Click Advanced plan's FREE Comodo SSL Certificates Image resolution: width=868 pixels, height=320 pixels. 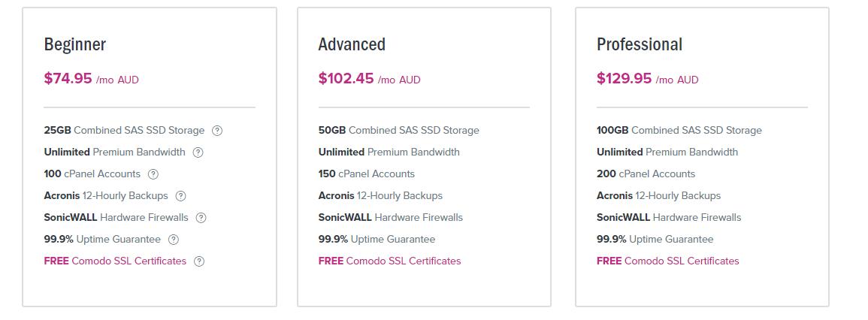point(390,261)
